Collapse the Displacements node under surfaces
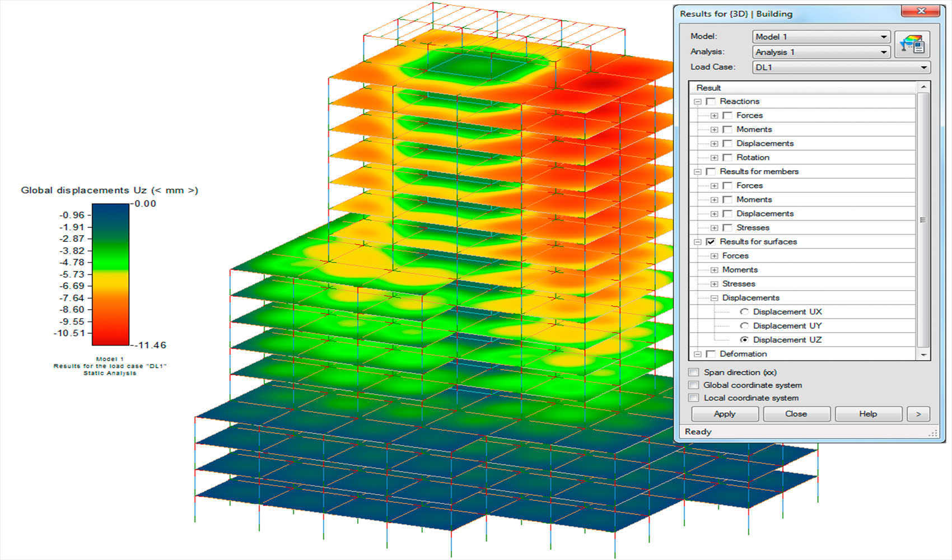The width and height of the screenshot is (952, 560). pyautogui.click(x=714, y=297)
